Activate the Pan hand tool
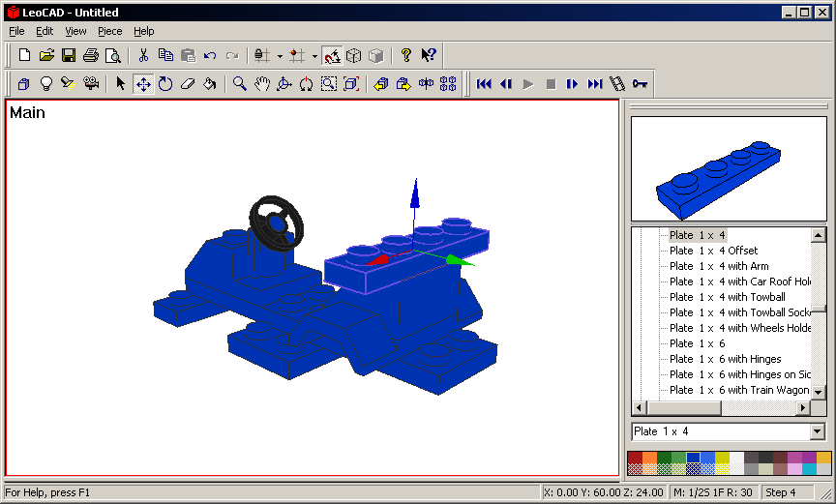Image resolution: width=836 pixels, height=504 pixels. point(261,84)
